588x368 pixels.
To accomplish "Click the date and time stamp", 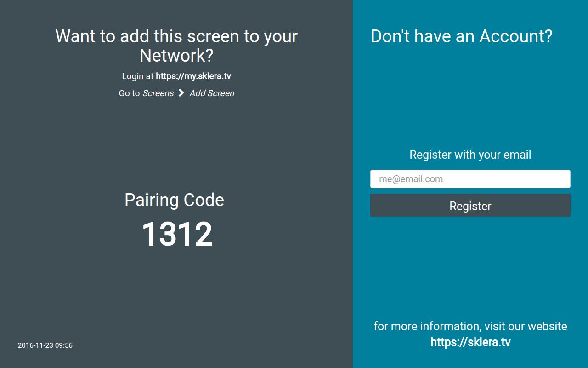I will click(x=45, y=345).
